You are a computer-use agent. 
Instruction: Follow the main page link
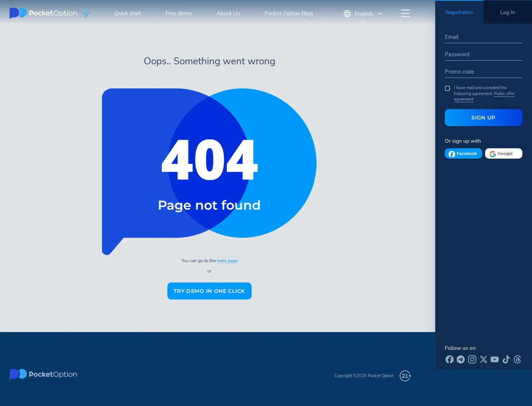[x=227, y=261]
